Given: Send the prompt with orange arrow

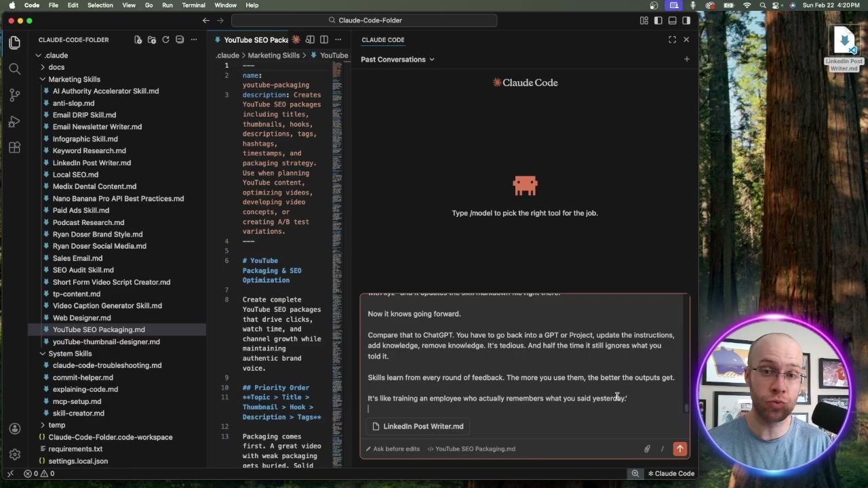Looking at the screenshot, I should (x=679, y=449).
